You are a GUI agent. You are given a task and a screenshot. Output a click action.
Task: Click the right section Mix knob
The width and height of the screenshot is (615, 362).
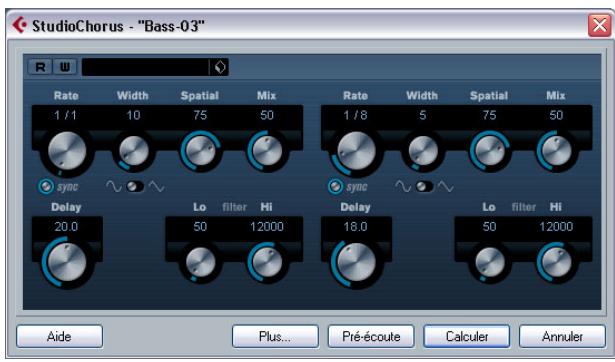[x=557, y=151]
